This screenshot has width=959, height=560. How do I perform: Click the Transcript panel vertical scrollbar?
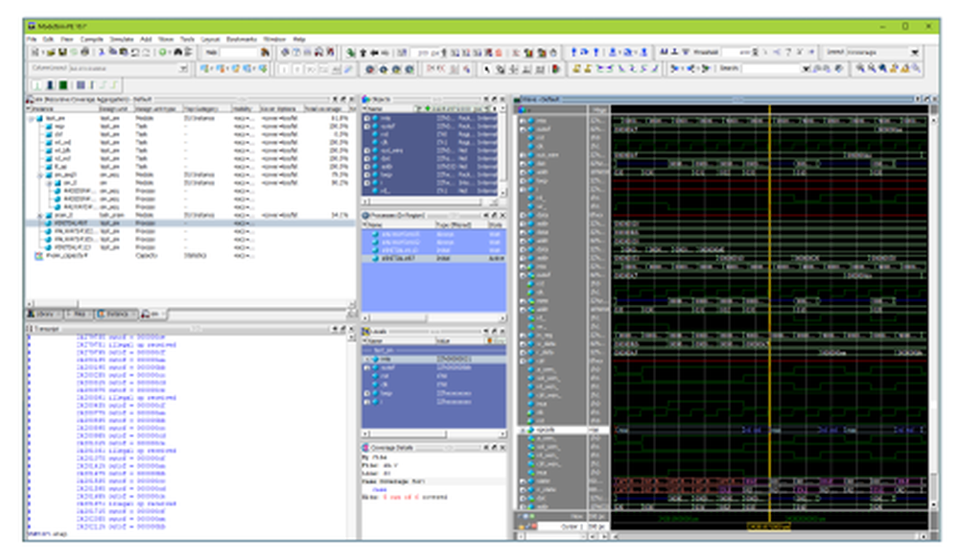pyautogui.click(x=351, y=435)
